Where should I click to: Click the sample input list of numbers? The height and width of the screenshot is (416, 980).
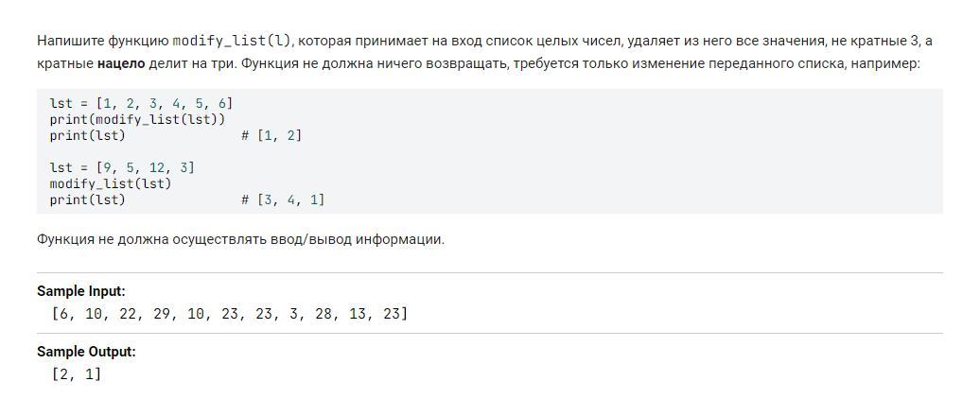pyautogui.click(x=230, y=314)
